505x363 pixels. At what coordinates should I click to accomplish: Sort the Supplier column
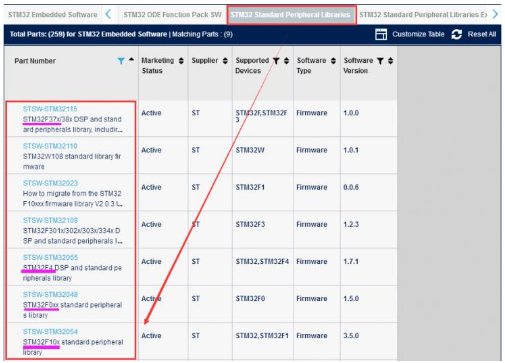[225, 61]
